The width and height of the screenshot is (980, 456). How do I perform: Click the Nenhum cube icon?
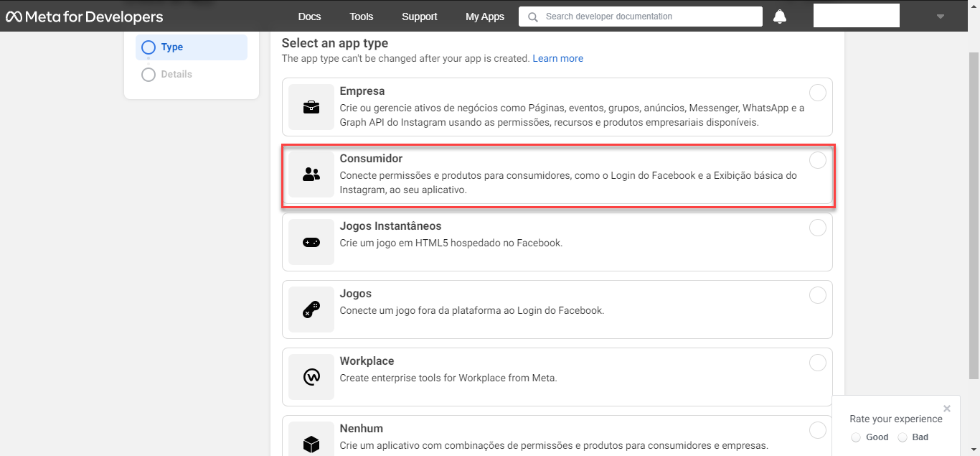coord(311,444)
